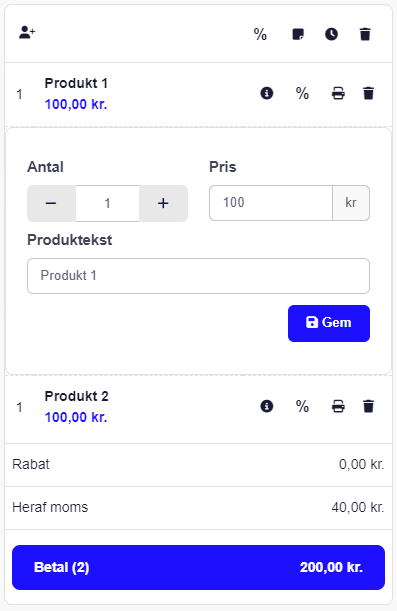Click the Antal quantity field

click(108, 203)
